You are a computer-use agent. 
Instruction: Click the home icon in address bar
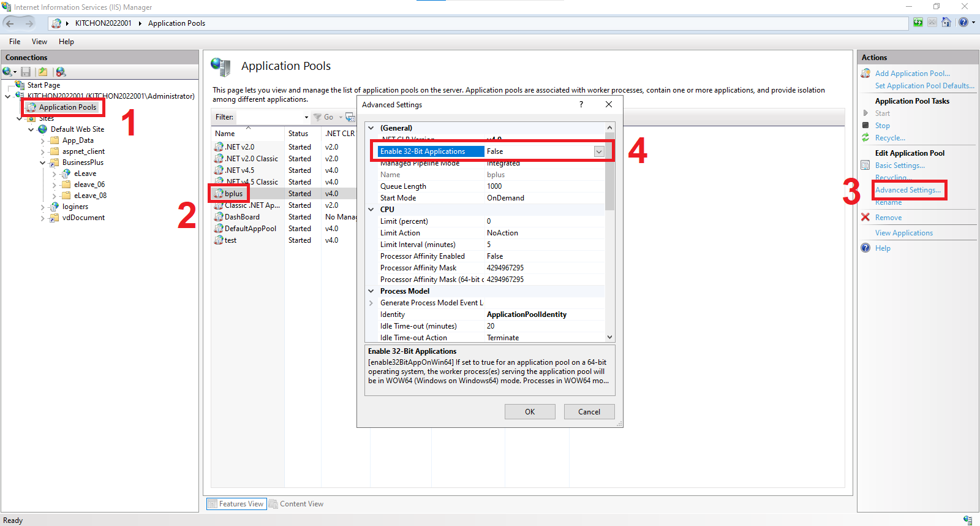[946, 23]
